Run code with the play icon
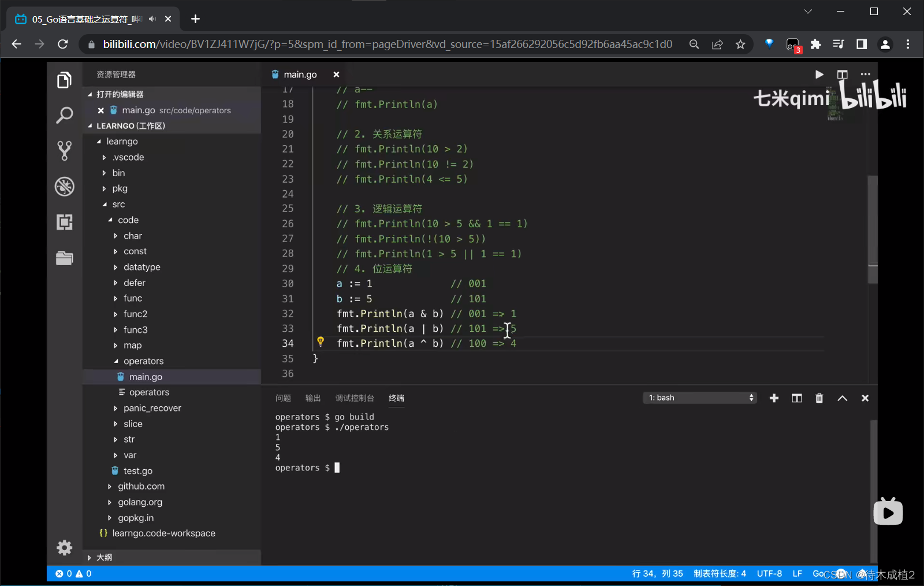924x586 pixels. pos(819,74)
